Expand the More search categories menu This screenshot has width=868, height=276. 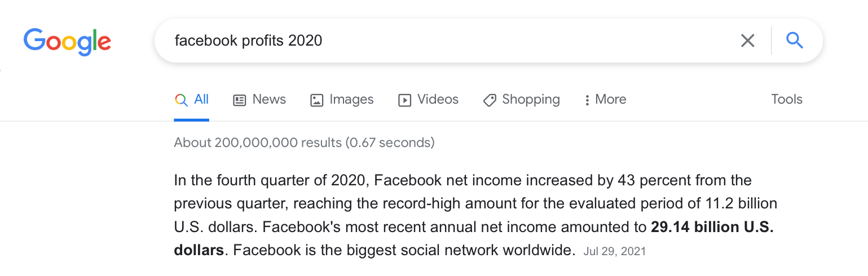pyautogui.click(x=605, y=100)
